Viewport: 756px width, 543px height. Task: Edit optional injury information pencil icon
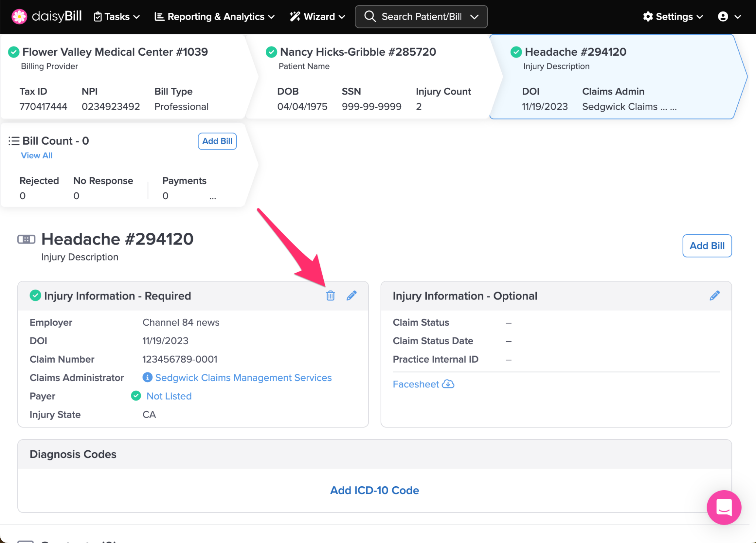click(714, 295)
